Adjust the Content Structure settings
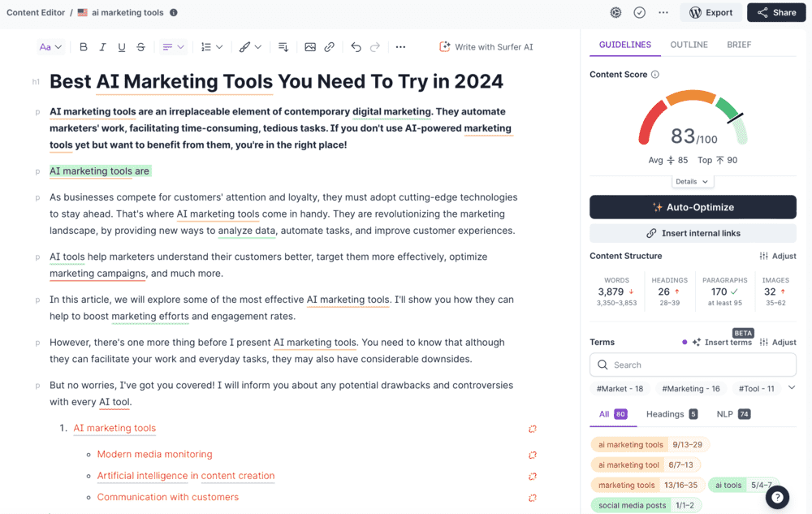812x514 pixels. [778, 256]
